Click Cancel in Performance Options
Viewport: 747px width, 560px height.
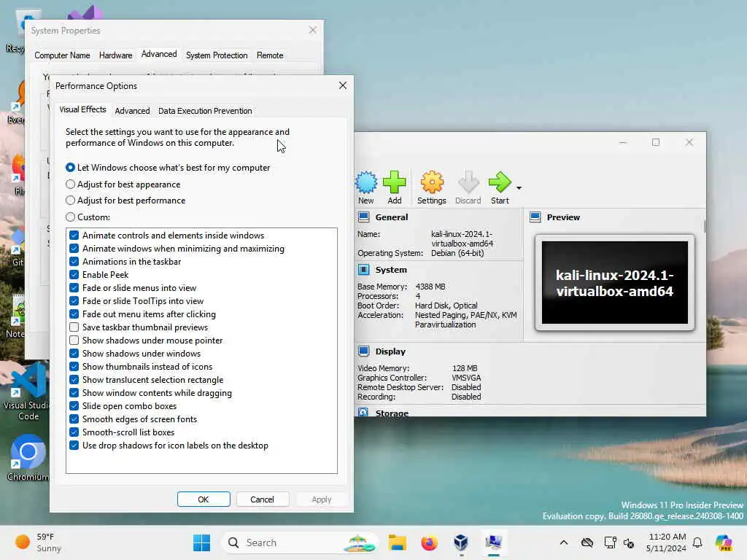[262, 499]
